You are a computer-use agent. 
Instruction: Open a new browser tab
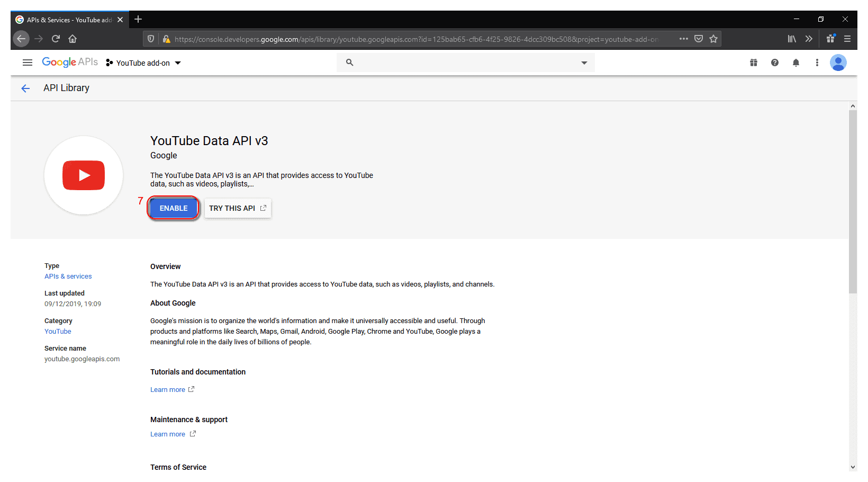coord(138,20)
